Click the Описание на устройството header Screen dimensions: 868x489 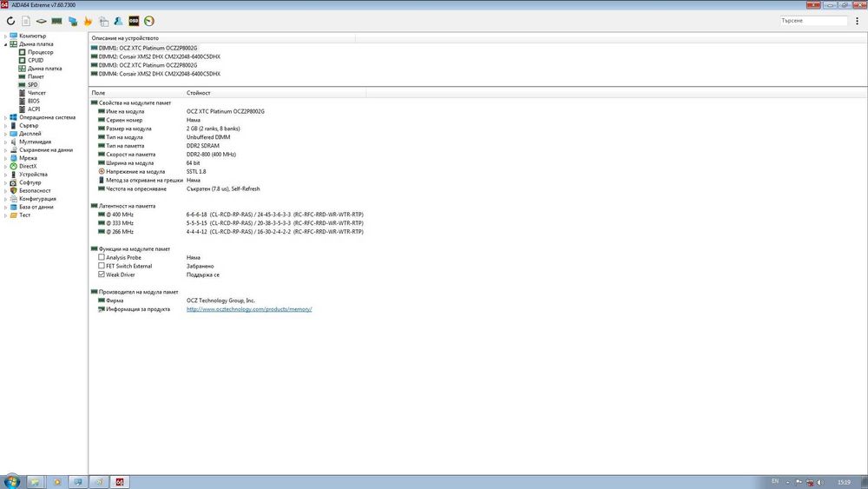point(222,38)
